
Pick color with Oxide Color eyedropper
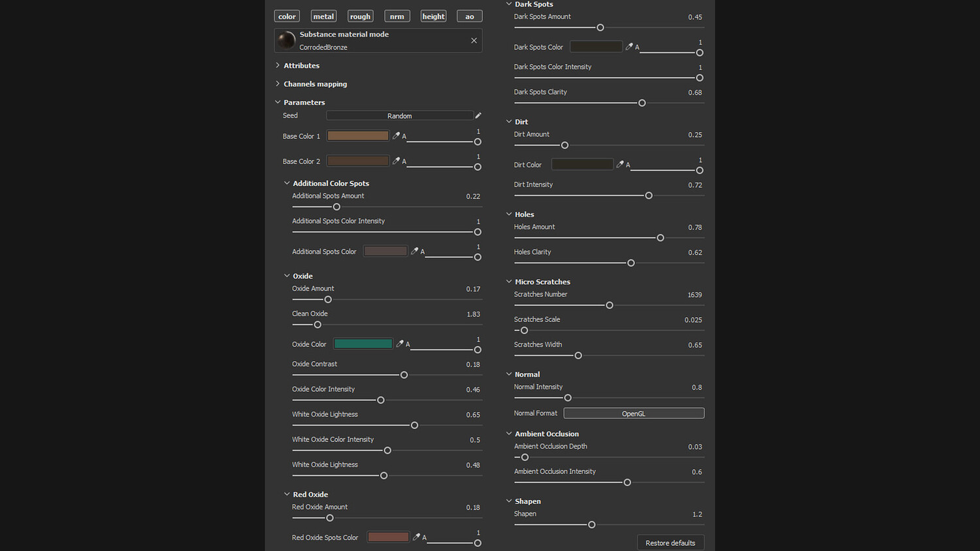[400, 344]
